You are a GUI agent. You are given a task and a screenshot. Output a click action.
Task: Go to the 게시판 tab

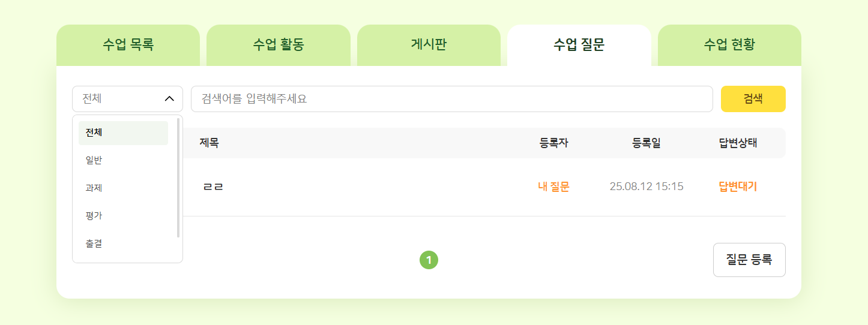coord(429,45)
